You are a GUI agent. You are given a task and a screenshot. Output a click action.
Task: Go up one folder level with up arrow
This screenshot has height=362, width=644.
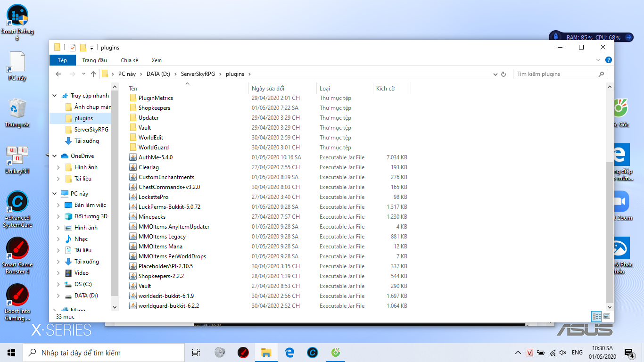pos(93,74)
